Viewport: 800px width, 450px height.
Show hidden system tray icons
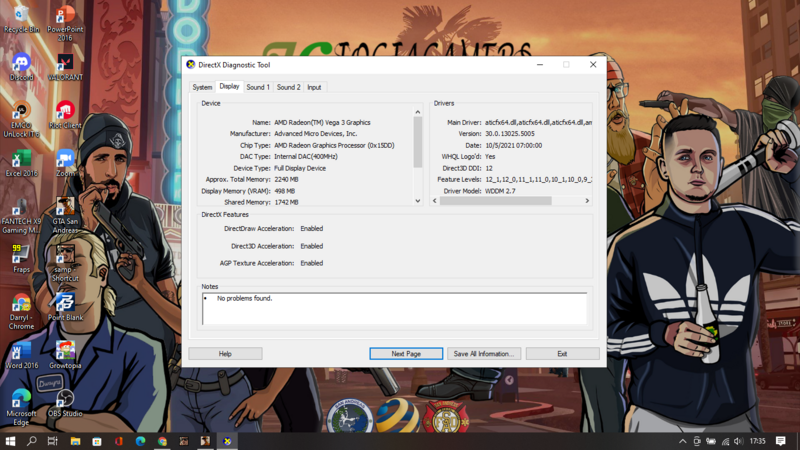[x=682, y=441]
